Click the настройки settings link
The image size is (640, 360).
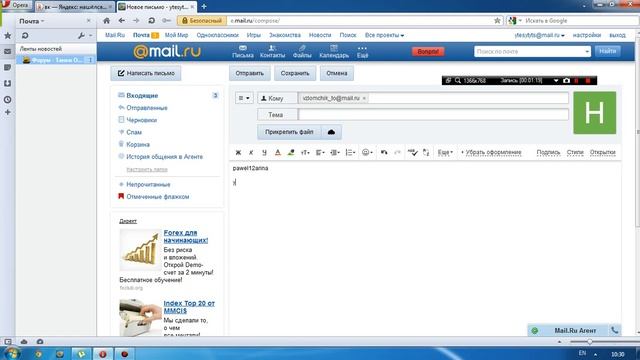click(x=587, y=36)
